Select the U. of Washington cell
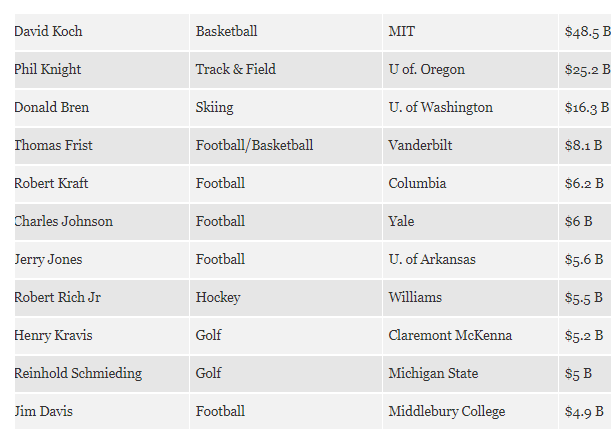This screenshot has width=615, height=429. (x=470, y=108)
